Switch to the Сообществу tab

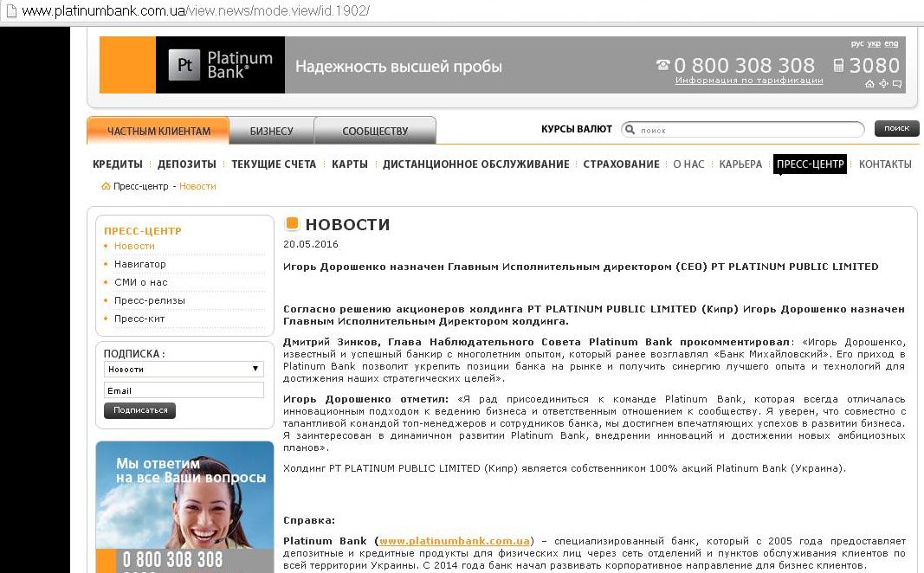[x=374, y=131]
